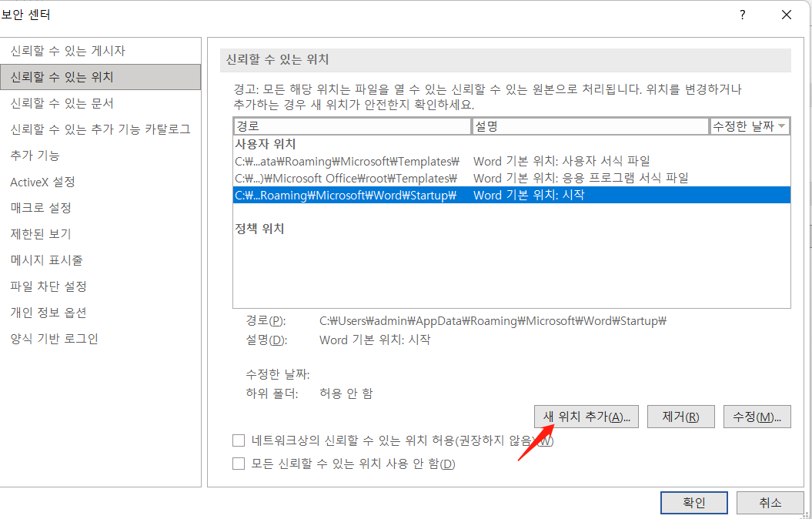Click the help (?) icon
This screenshot has width=812, height=519.
(x=741, y=15)
